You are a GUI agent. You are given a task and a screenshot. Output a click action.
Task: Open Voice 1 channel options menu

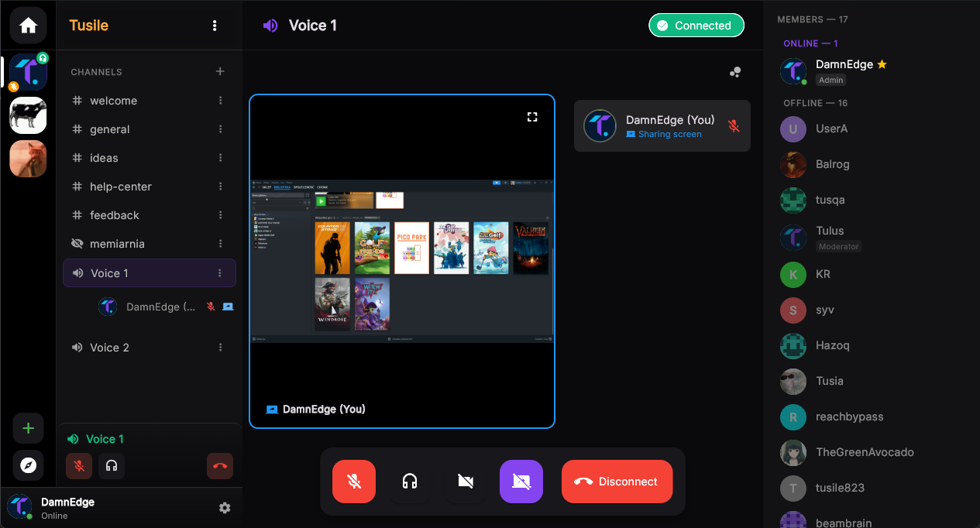(220, 273)
